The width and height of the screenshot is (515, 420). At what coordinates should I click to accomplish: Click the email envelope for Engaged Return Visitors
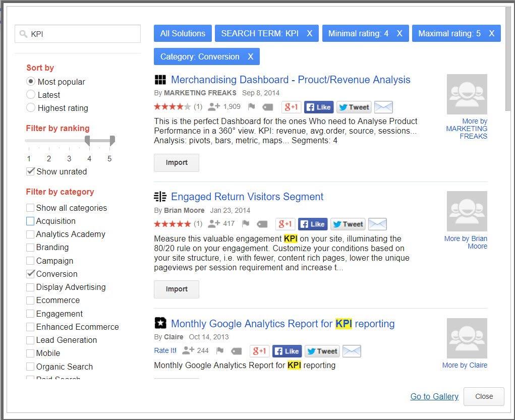[377, 224]
